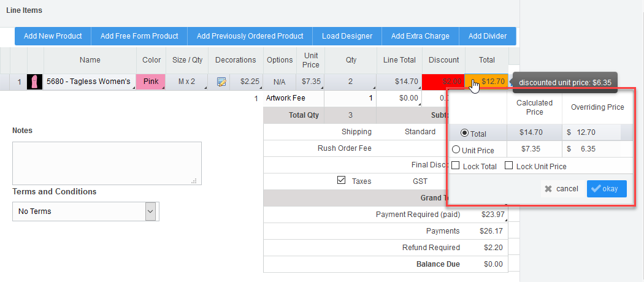Click the Rush Order Fee label
Screen dimensions: 644x282
[x=345, y=148]
